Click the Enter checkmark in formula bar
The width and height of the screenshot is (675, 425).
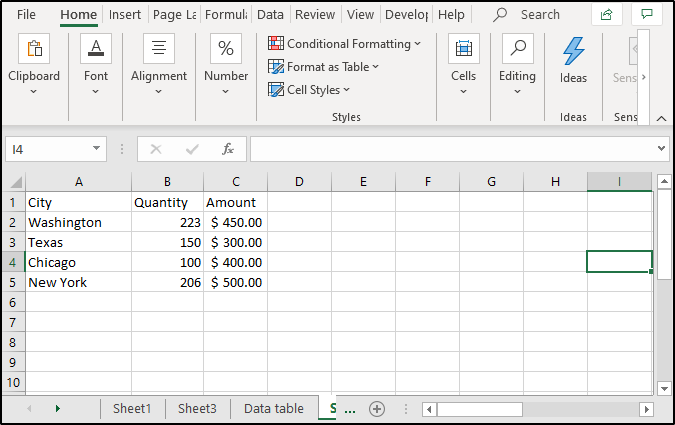(x=192, y=149)
